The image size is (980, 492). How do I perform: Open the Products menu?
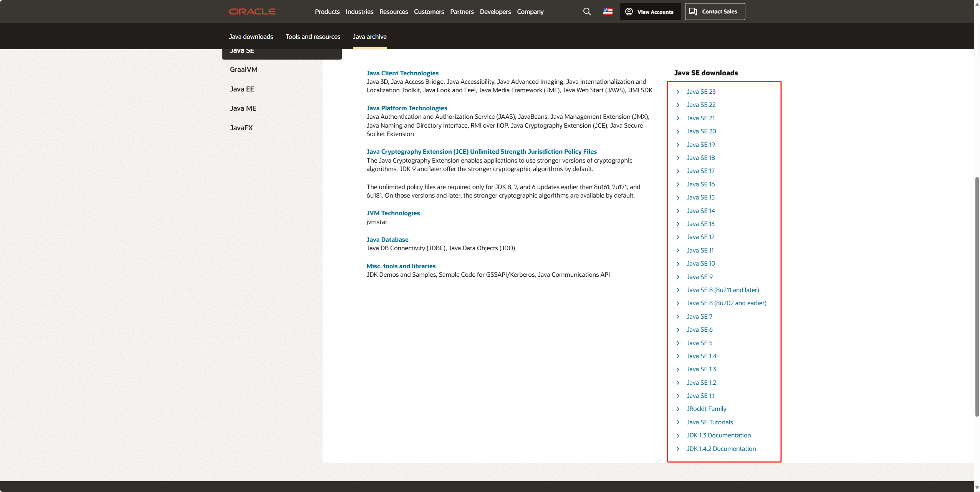pos(327,12)
